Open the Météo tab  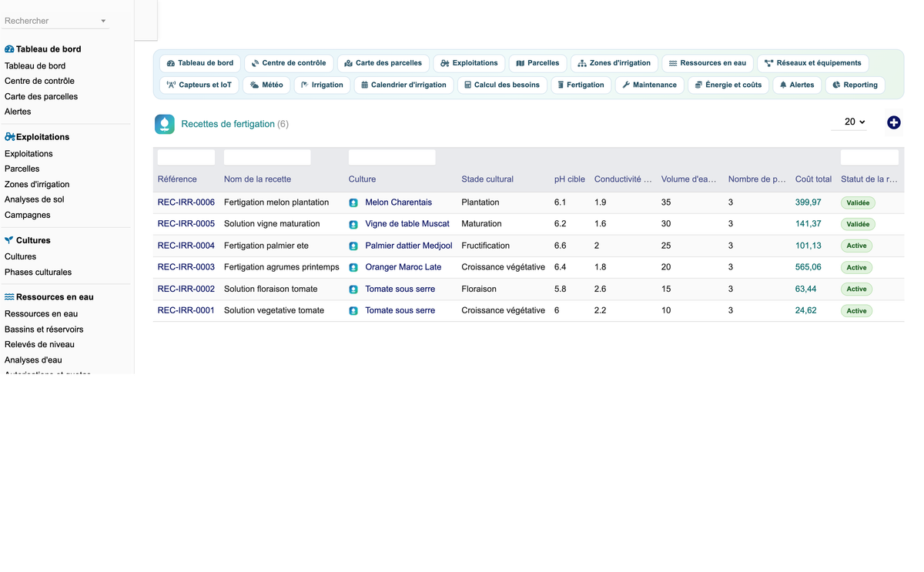[266, 85]
